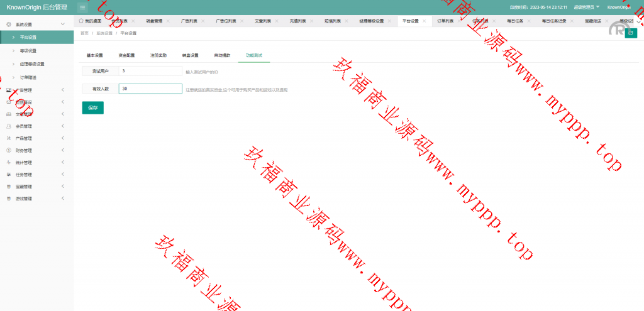Click the 任务管理 list icon
Viewport: 644px width, 311px height.
pyautogui.click(x=9, y=175)
